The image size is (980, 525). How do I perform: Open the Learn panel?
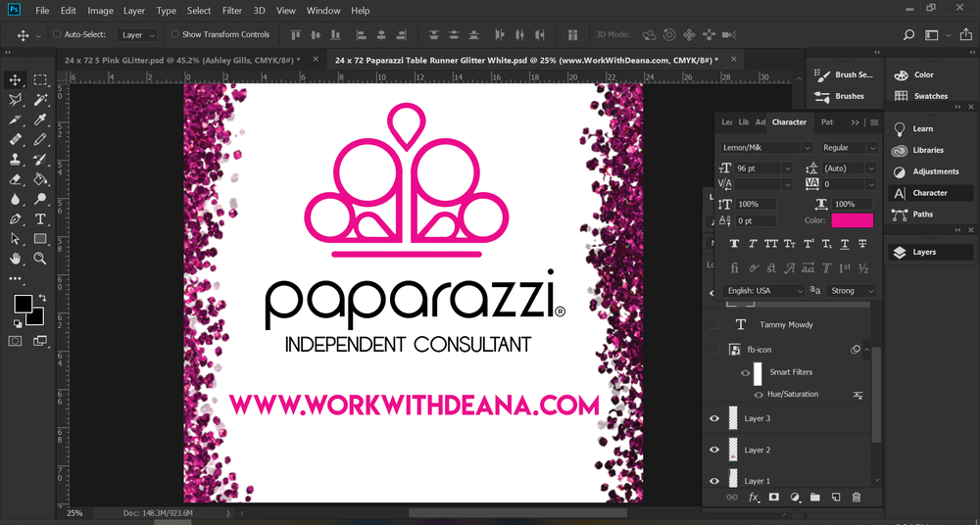[922, 128]
